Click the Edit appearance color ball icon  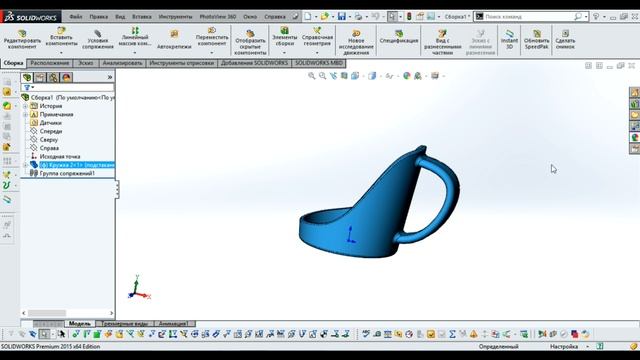407,76
